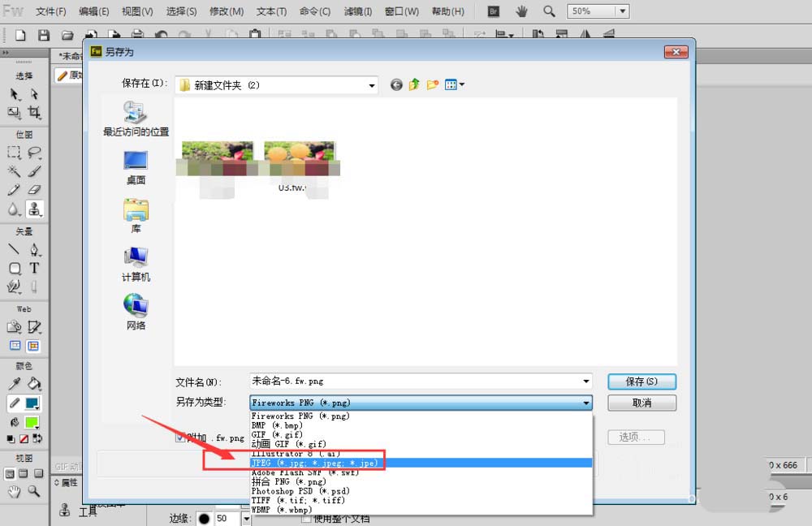
Task: Open the 保存在 folder location dropdown
Action: tap(372, 84)
